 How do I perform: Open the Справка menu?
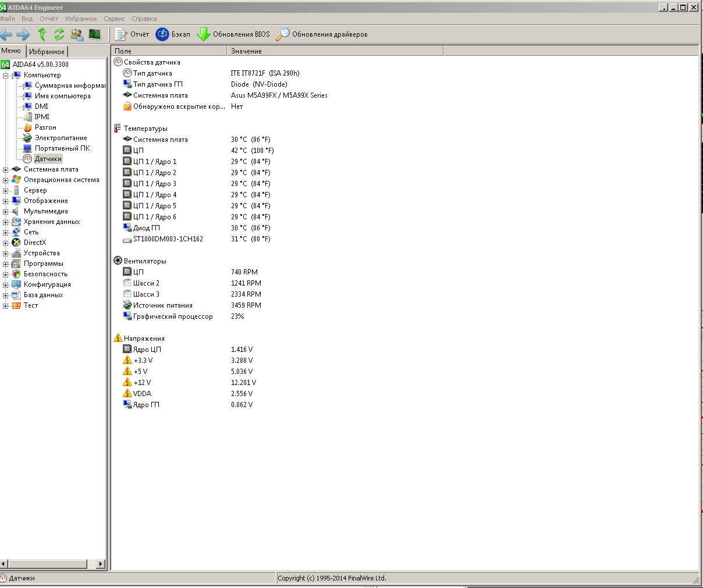point(144,19)
